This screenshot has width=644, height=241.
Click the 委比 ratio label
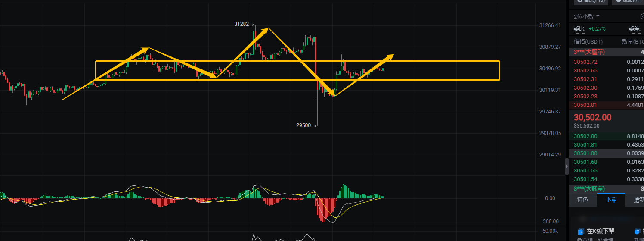click(x=579, y=29)
